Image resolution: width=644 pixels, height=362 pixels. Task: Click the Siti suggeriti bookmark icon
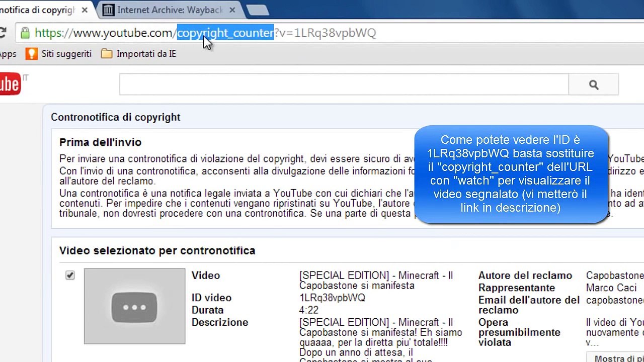click(x=32, y=54)
